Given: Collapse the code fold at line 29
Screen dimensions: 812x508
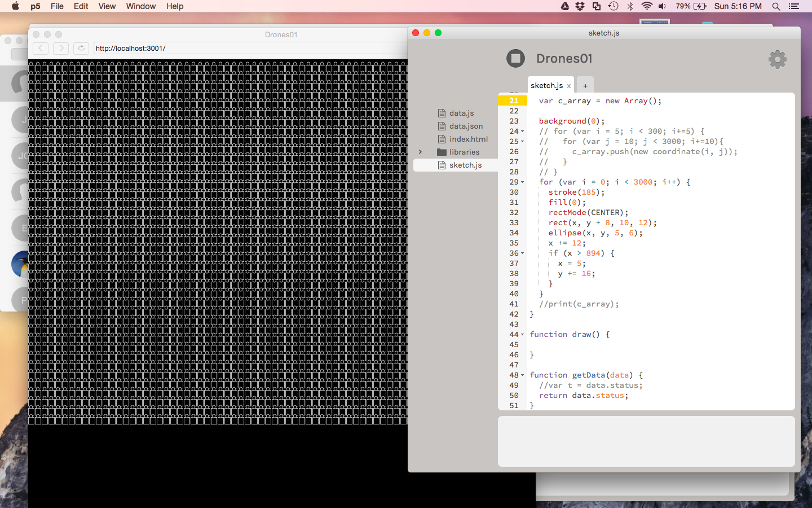Looking at the screenshot, I should pos(523,182).
